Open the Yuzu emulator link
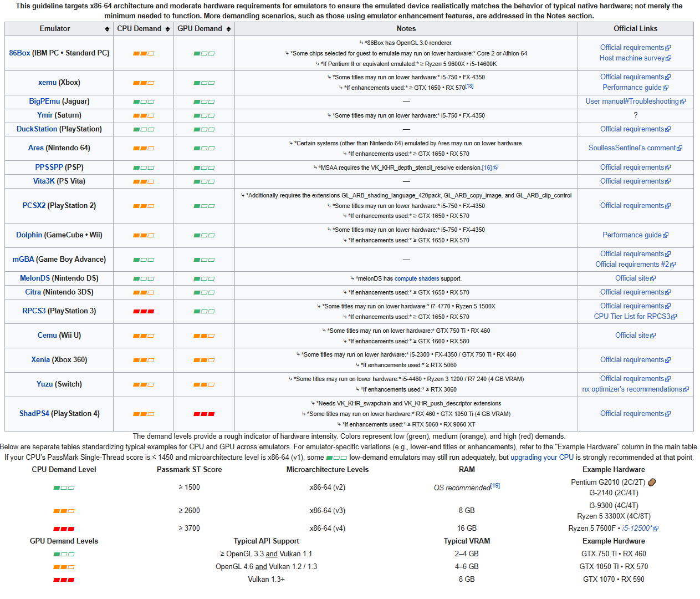Image resolution: width=700 pixels, height=599 pixels. [x=45, y=384]
